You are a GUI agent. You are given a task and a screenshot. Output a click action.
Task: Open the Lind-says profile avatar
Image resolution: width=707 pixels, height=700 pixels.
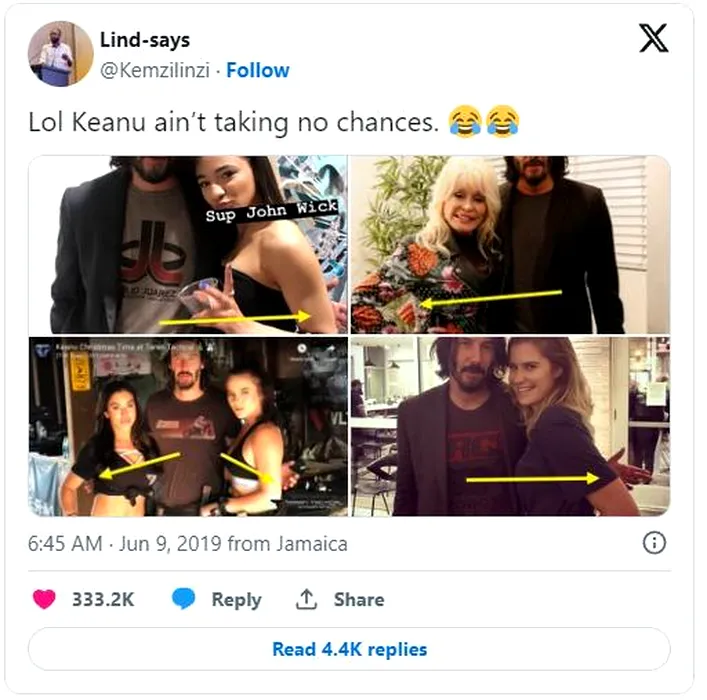tap(61, 54)
